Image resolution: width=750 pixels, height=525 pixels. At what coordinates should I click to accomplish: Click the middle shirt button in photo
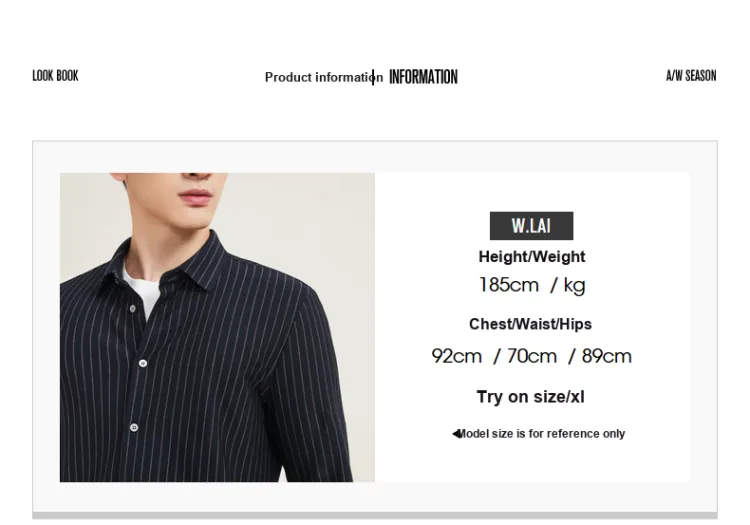coord(143,363)
